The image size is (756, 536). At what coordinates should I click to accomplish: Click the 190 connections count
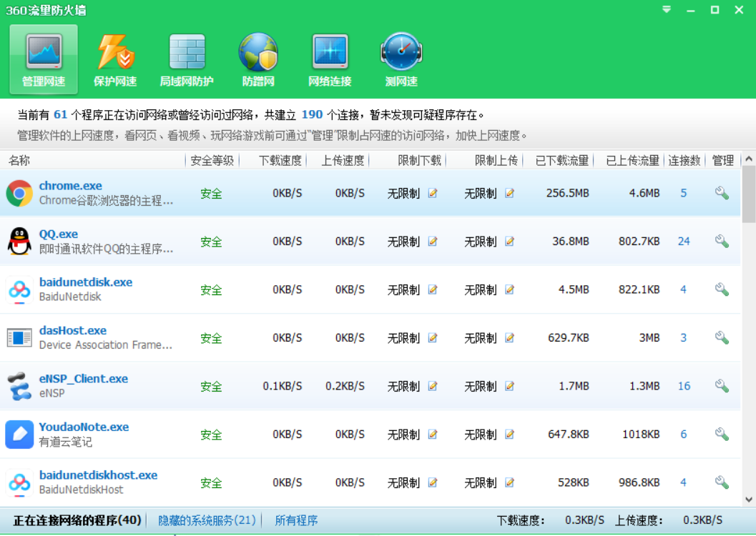click(x=312, y=114)
